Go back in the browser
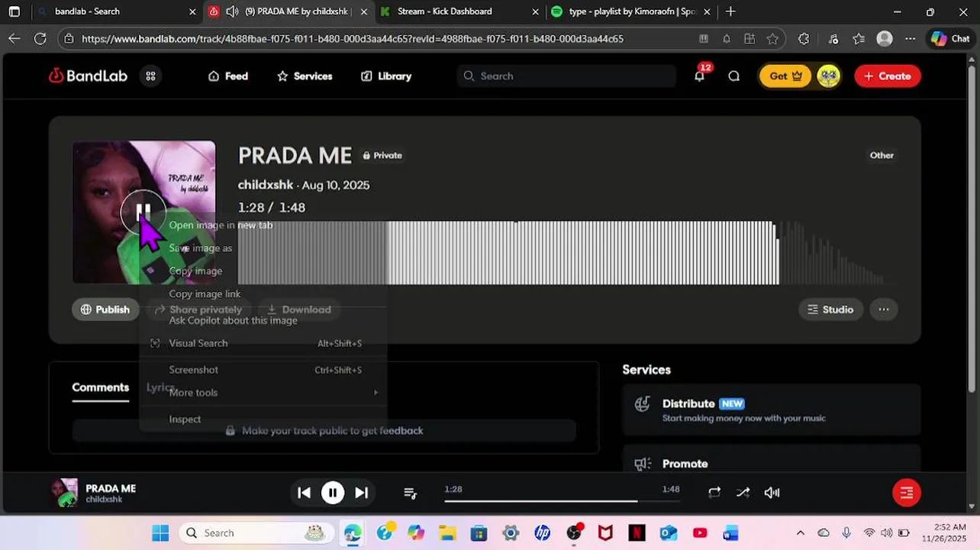This screenshot has width=980, height=550. pos(15,39)
